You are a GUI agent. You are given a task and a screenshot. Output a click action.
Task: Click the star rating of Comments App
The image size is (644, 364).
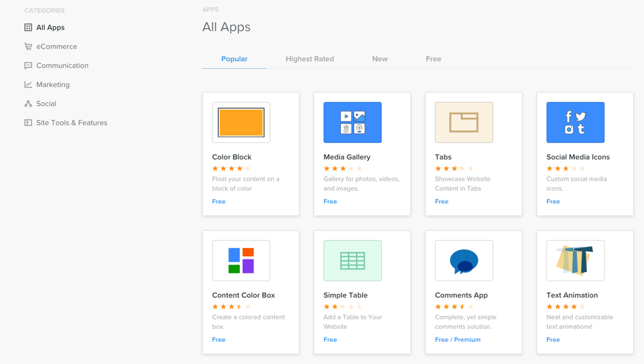coord(454,307)
